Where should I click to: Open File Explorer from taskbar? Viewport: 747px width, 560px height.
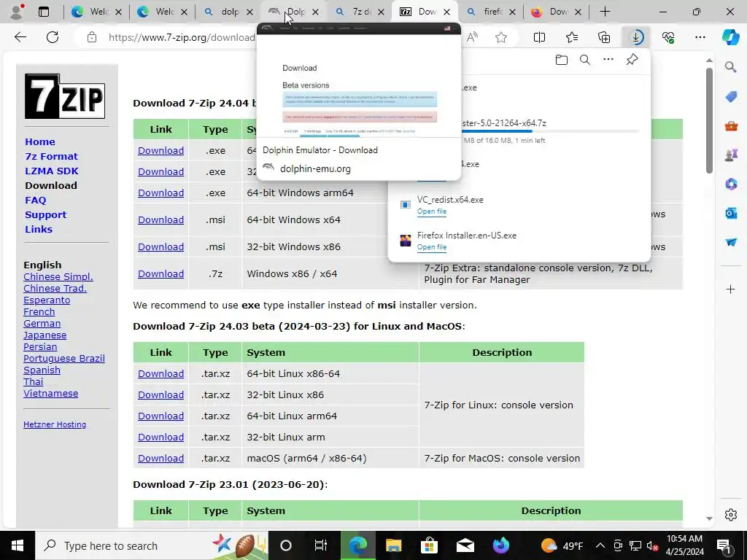pyautogui.click(x=393, y=545)
